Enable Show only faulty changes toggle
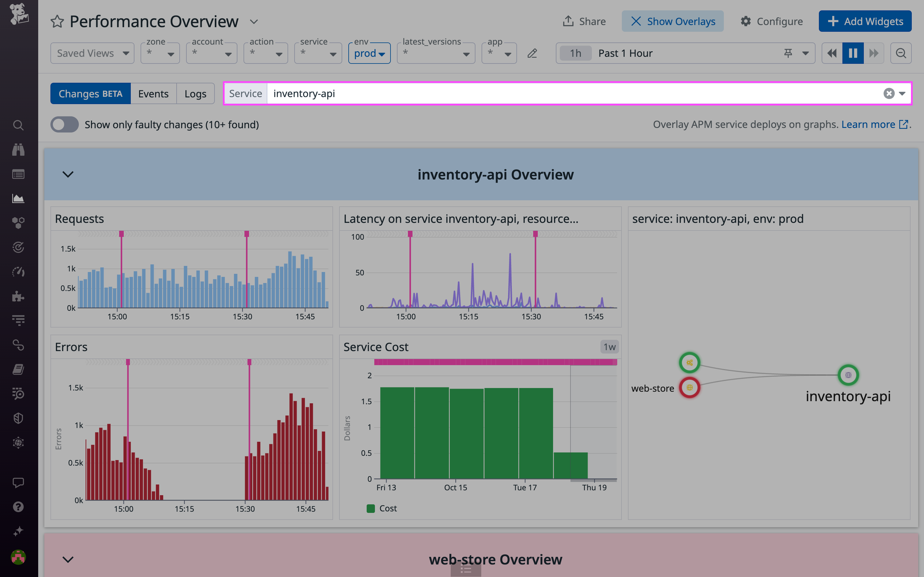The image size is (924, 577). (64, 125)
